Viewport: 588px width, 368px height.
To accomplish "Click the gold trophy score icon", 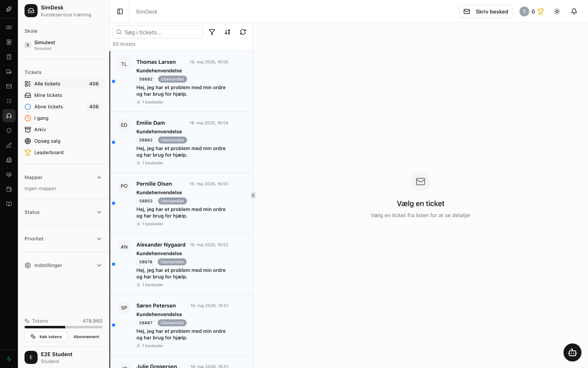I will point(540,11).
